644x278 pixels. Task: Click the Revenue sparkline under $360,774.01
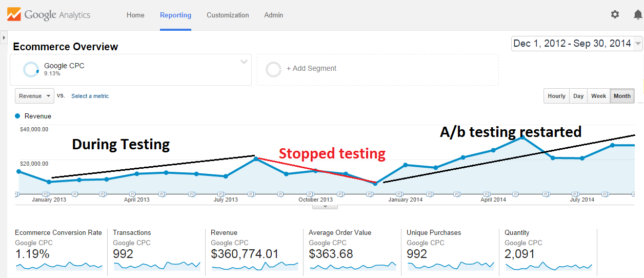tap(255, 266)
